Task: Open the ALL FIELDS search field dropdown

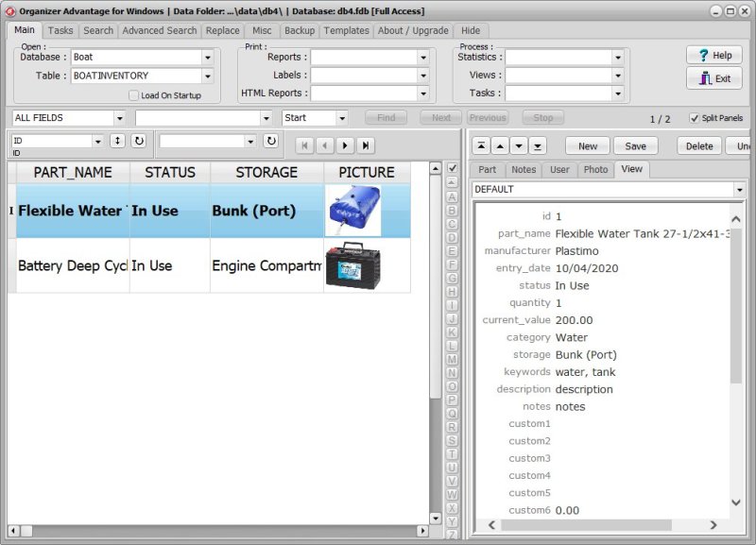Action: [120, 118]
